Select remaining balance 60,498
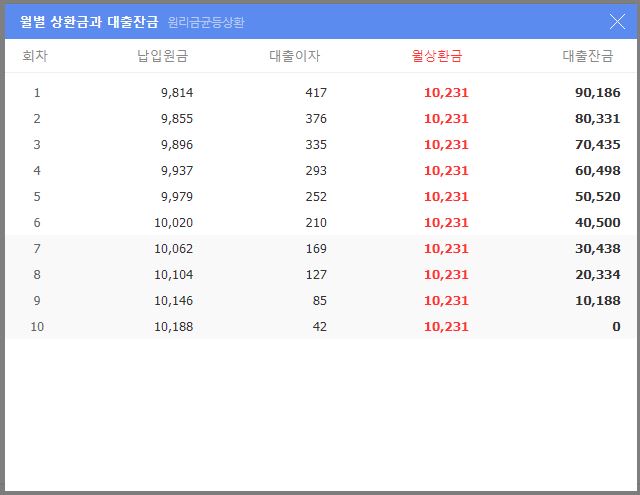The width and height of the screenshot is (640, 495). tap(598, 171)
